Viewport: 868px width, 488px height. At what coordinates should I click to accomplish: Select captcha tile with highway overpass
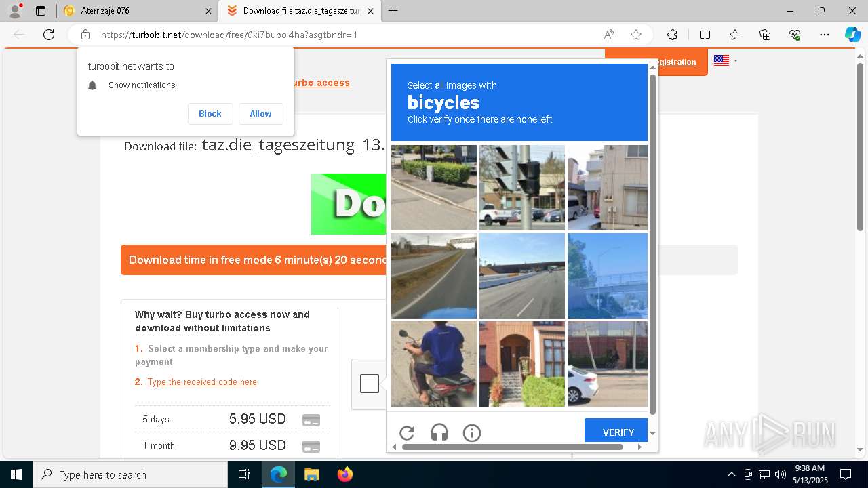coord(522,276)
